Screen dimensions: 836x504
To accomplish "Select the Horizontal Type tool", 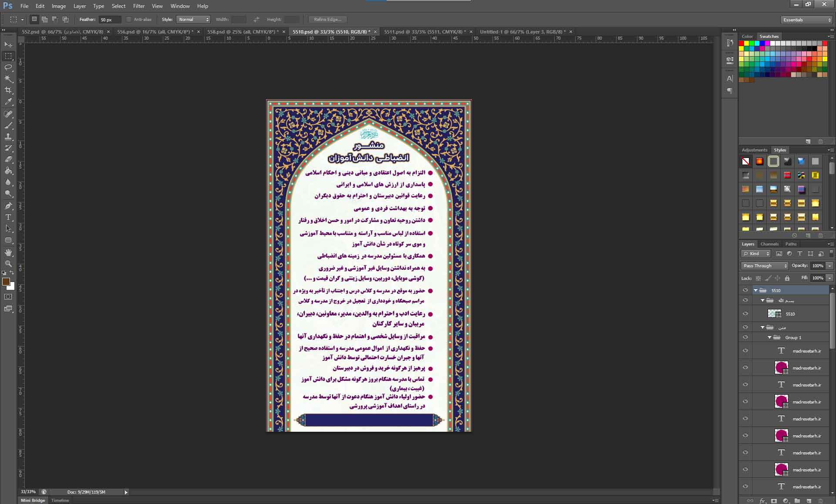I will [x=8, y=217].
